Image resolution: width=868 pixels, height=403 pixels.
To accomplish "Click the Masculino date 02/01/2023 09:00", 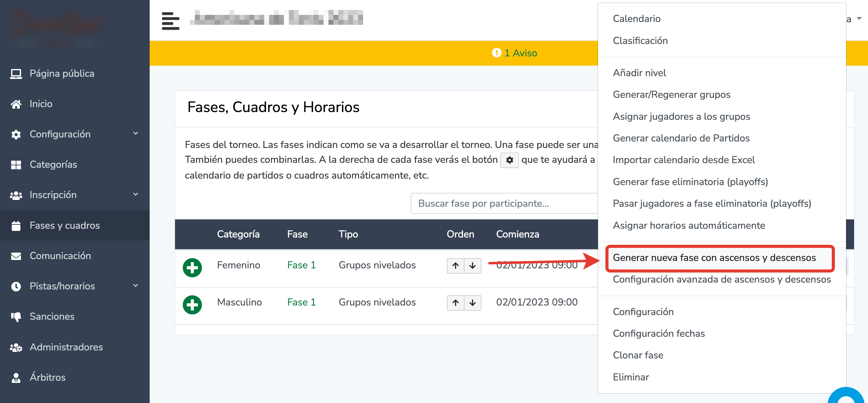I will [x=537, y=302].
